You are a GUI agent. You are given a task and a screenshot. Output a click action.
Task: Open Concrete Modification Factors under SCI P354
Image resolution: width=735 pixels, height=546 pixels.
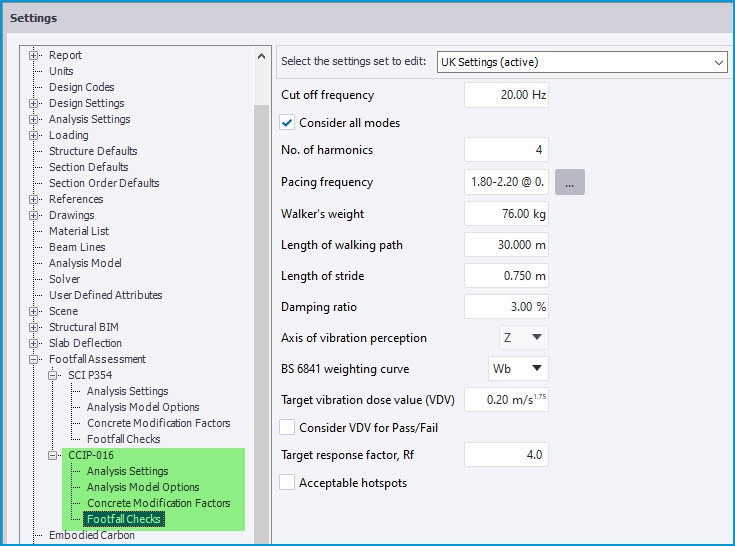(158, 423)
